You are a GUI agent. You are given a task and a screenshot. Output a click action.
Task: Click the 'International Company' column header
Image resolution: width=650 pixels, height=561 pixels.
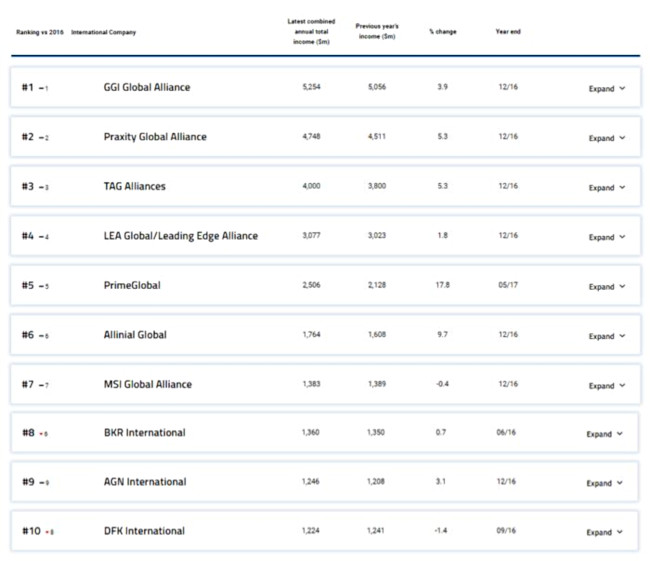[103, 32]
